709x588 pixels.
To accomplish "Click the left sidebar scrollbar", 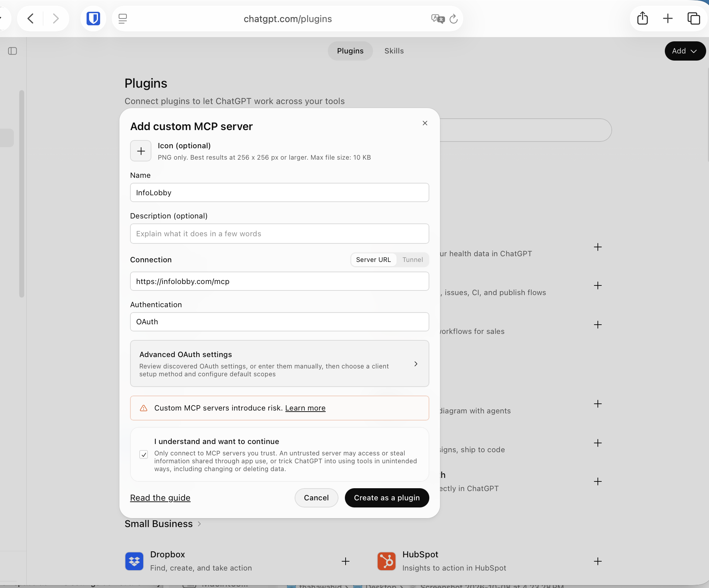I will coord(22,194).
